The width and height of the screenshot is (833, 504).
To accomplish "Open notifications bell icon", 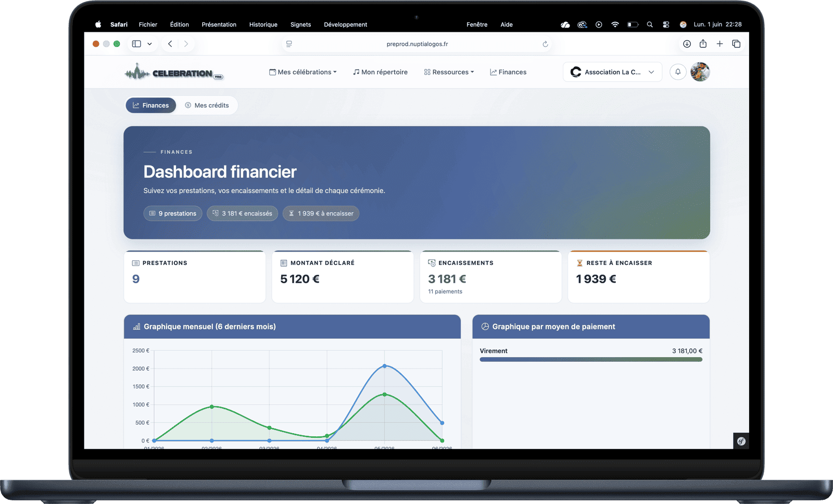I will (678, 72).
